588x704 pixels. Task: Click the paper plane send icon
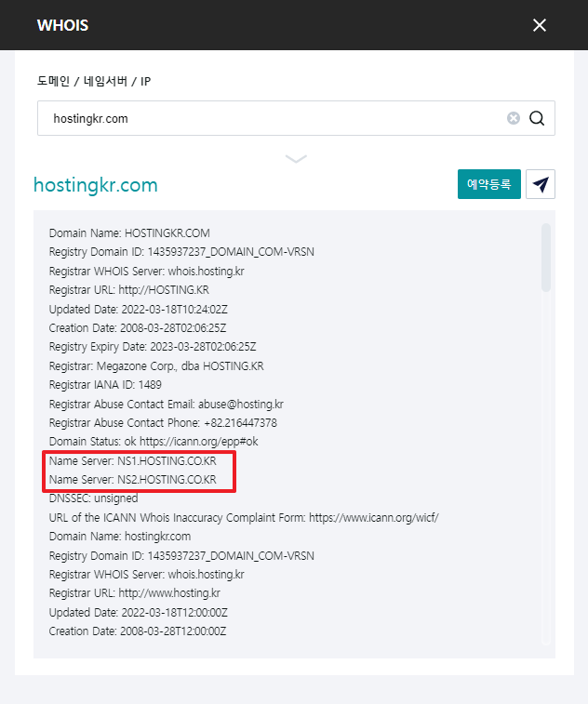tap(540, 184)
